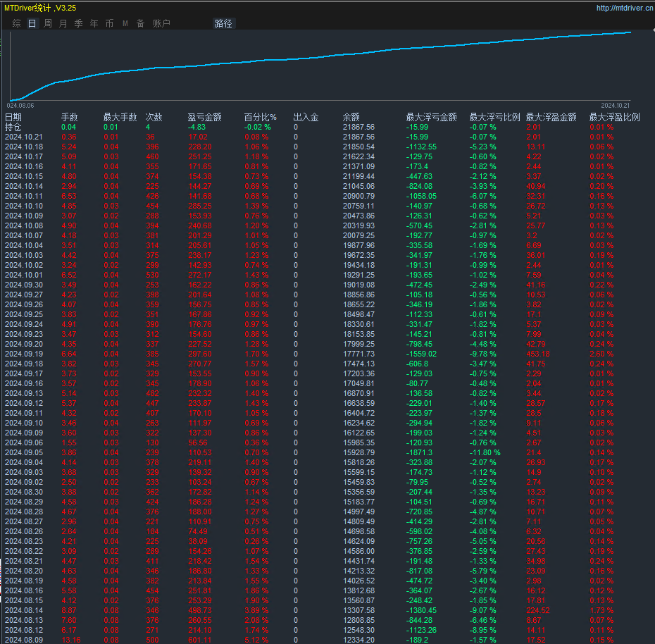Switch to the 月 monthly tab
Screen dimensions: 655x644
63,23
